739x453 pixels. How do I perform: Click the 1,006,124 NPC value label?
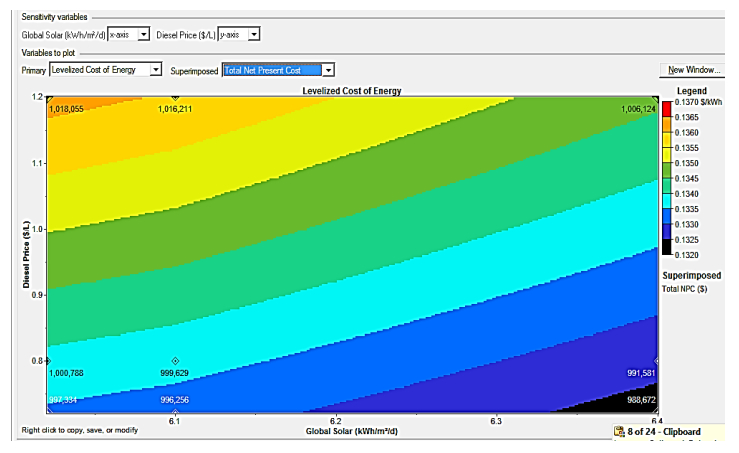coord(637,108)
